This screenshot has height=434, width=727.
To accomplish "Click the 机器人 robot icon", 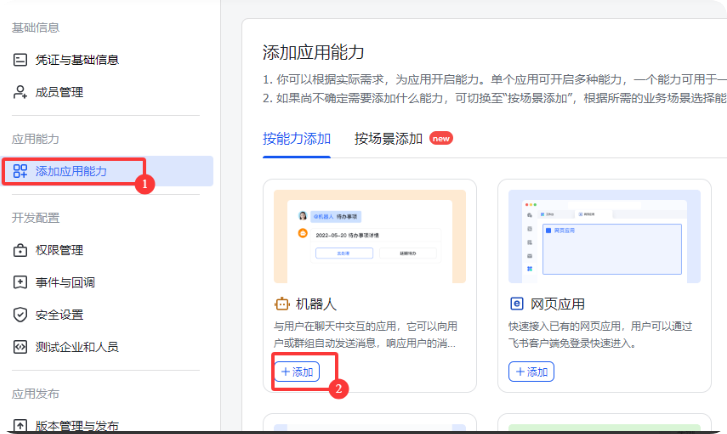I will point(281,303).
